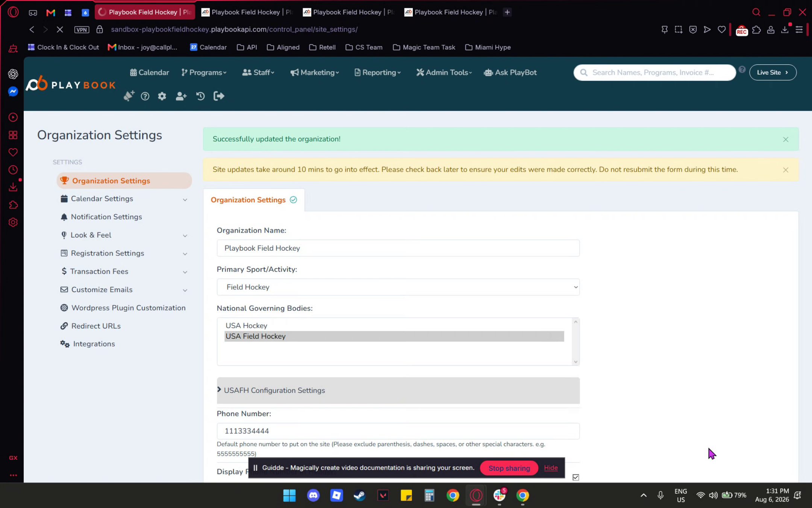
Task: Click the VPN badge in address bar
Action: (x=82, y=29)
